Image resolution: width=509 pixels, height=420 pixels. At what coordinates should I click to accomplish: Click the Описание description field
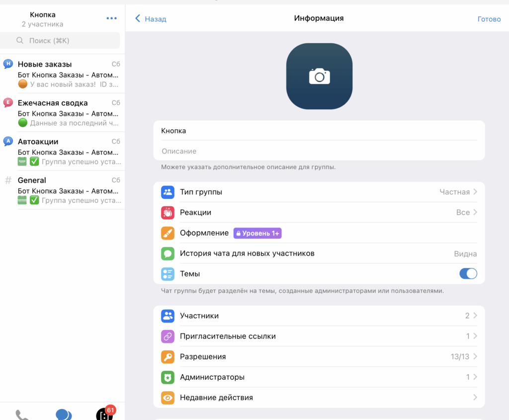point(319,151)
